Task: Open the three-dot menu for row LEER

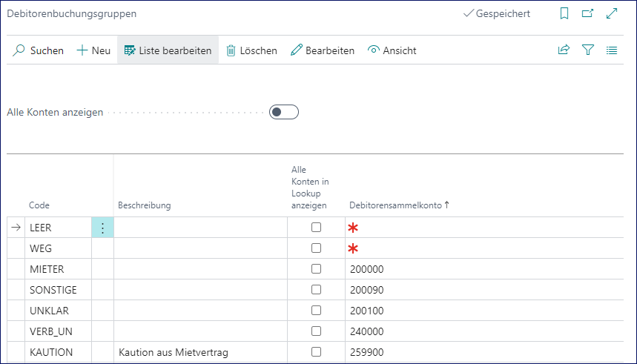Action: [x=103, y=228]
